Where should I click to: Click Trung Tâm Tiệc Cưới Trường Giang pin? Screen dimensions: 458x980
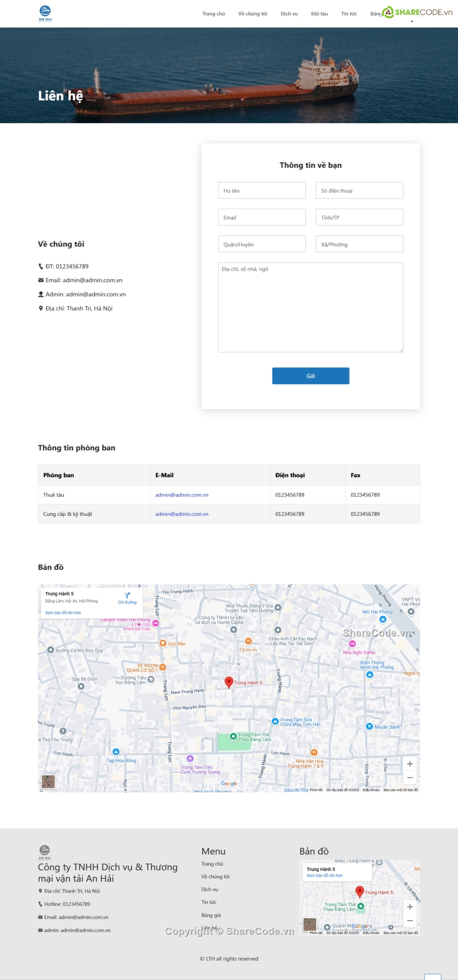(190, 759)
